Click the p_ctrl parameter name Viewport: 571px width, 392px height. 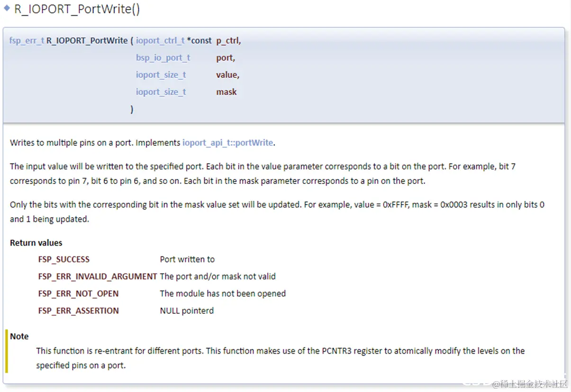(x=229, y=41)
